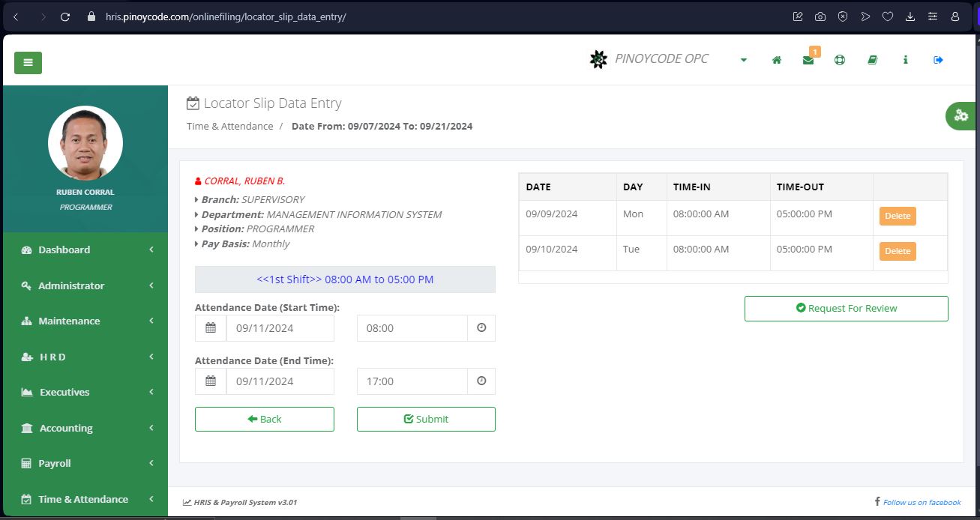Screen dimensions: 980x520
Task: Click browser profile account icon
Action: (955, 16)
